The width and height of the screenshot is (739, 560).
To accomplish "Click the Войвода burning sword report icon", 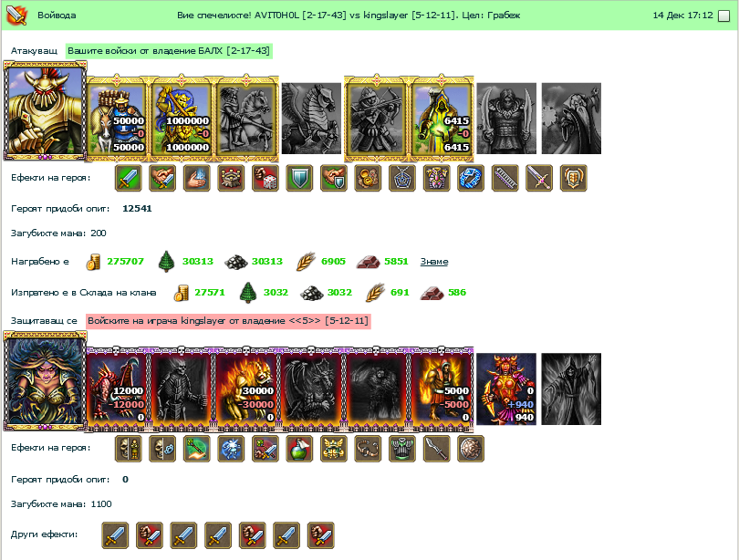I will click(x=16, y=16).
